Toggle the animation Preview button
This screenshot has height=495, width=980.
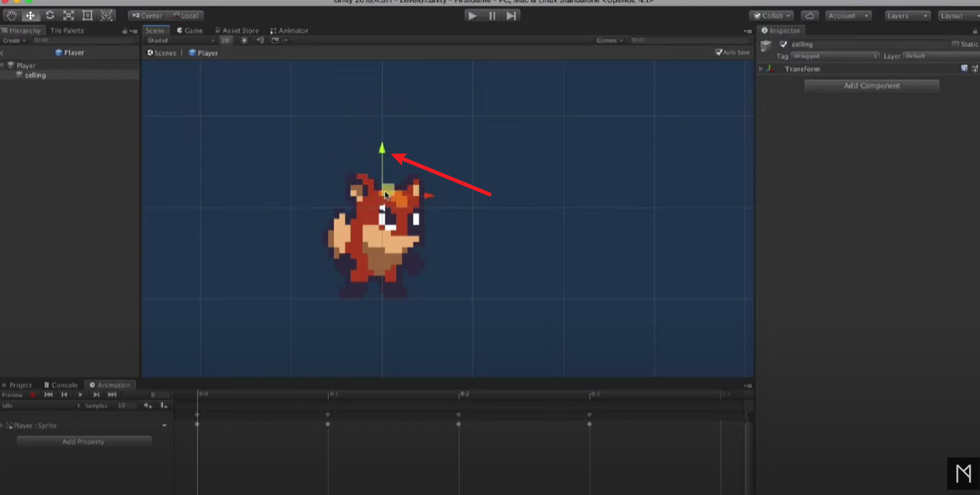coord(12,395)
